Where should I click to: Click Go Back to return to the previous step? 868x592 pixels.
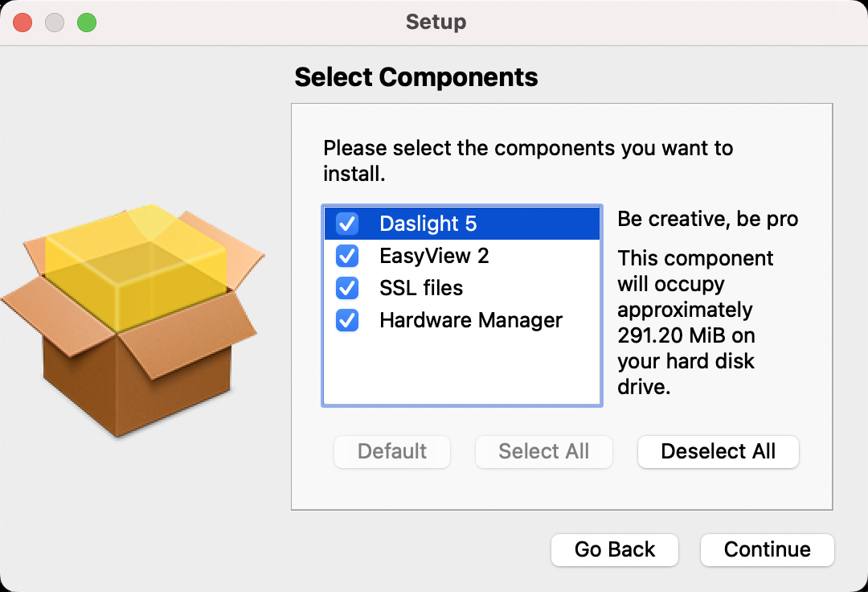point(615,549)
